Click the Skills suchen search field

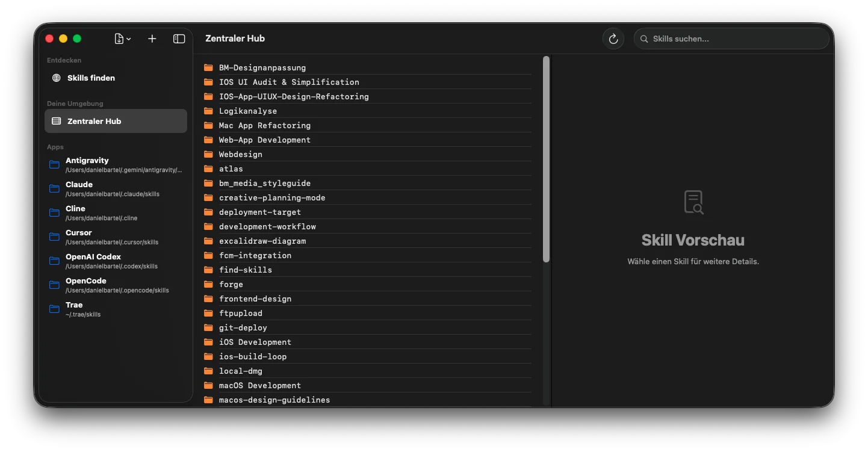pyautogui.click(x=731, y=39)
